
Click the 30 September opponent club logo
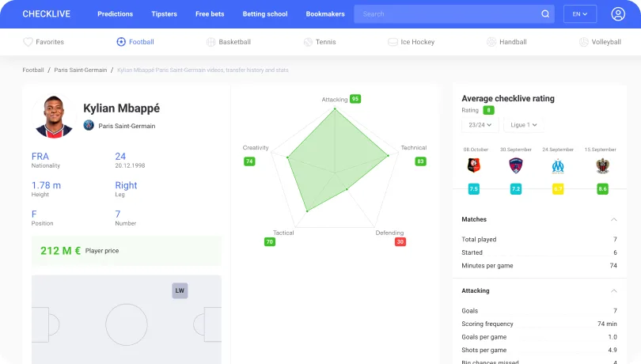516,165
